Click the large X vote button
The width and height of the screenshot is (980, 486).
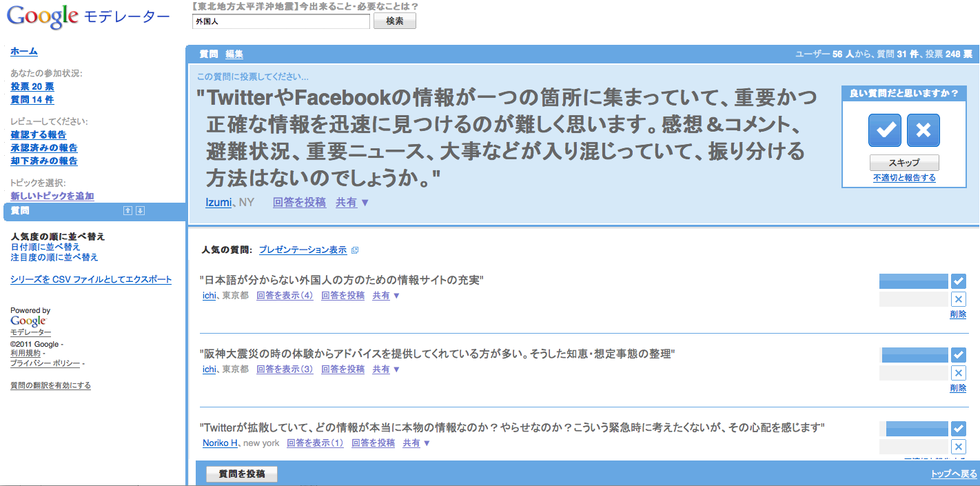pyautogui.click(x=923, y=130)
